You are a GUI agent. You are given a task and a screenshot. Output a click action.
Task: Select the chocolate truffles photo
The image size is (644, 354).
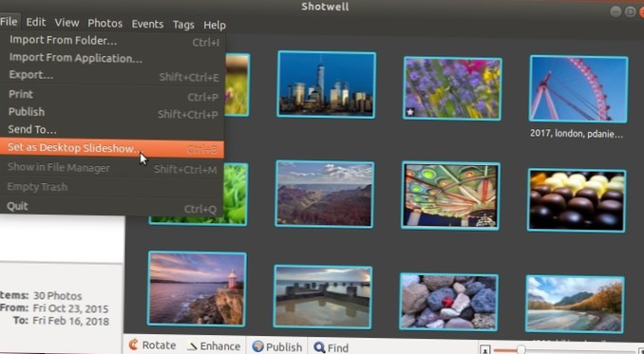tap(577, 200)
